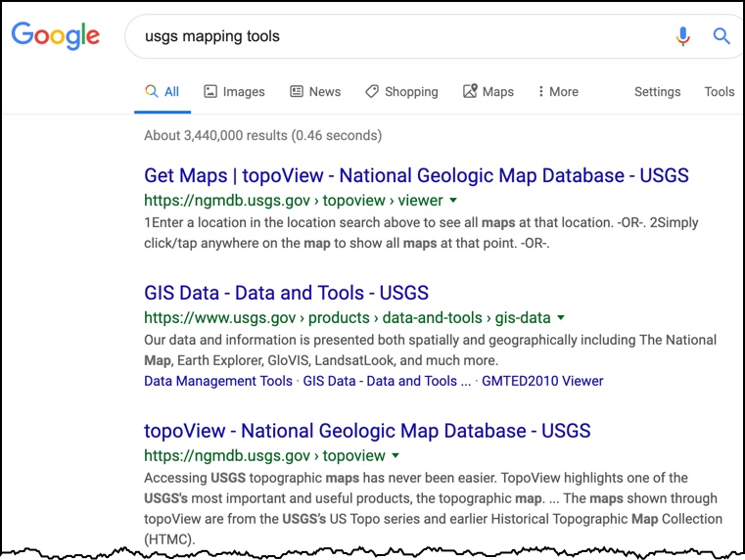The width and height of the screenshot is (745, 560).
Task: Expand dropdown arrow beside ngmdb topoview URL
Action: (396, 456)
